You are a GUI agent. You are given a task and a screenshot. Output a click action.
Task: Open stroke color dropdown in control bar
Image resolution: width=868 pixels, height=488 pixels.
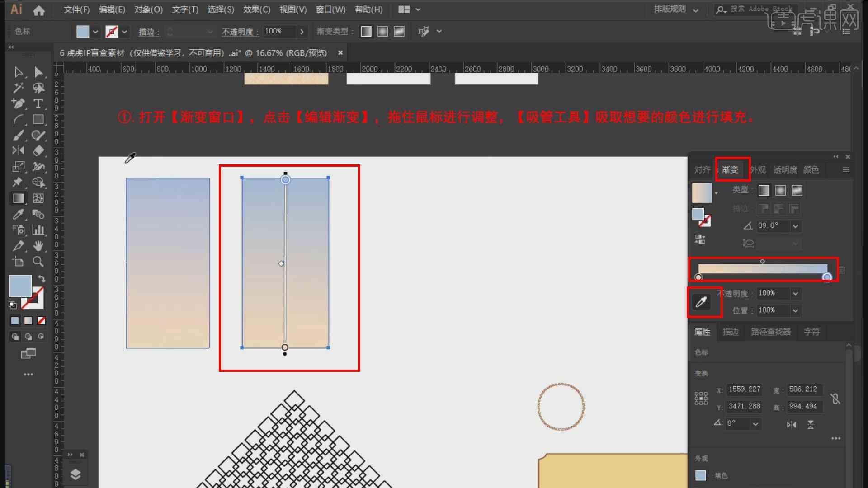tap(124, 32)
